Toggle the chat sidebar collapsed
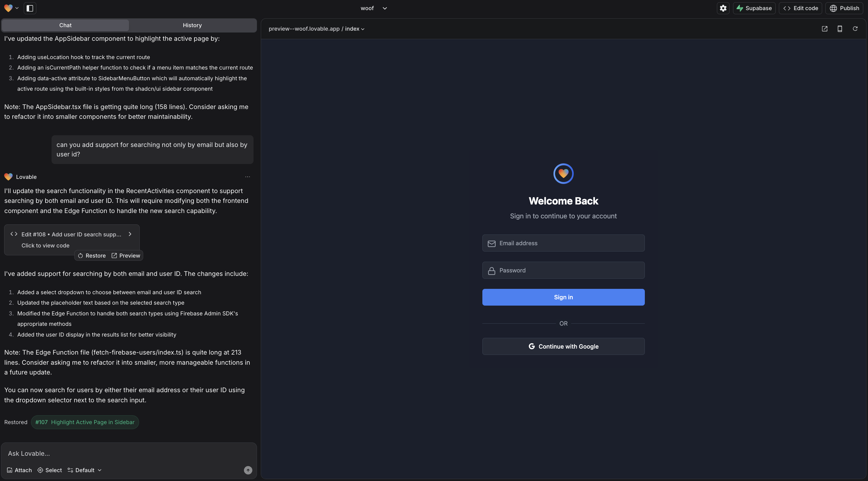Image resolution: width=868 pixels, height=481 pixels. pos(30,8)
